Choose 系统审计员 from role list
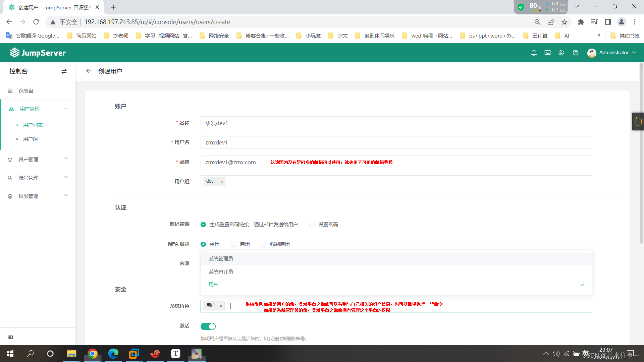This screenshot has height=362, width=644. click(221, 272)
